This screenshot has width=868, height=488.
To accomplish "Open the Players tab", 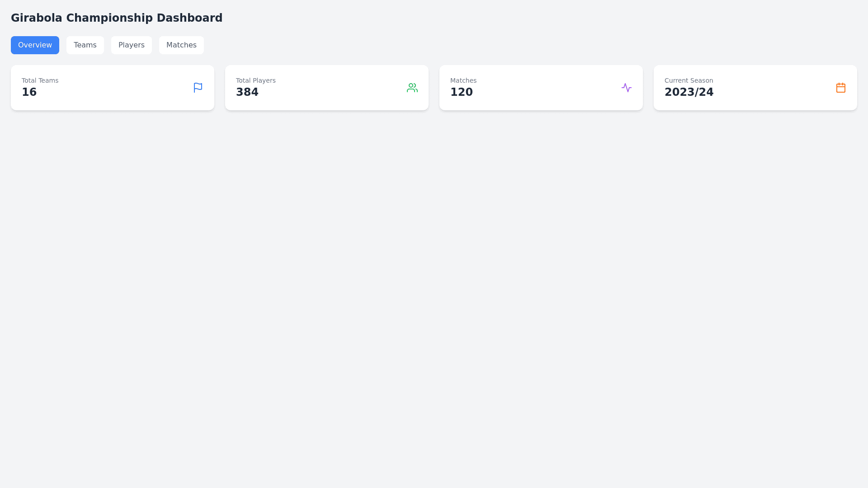I will coord(131,45).
